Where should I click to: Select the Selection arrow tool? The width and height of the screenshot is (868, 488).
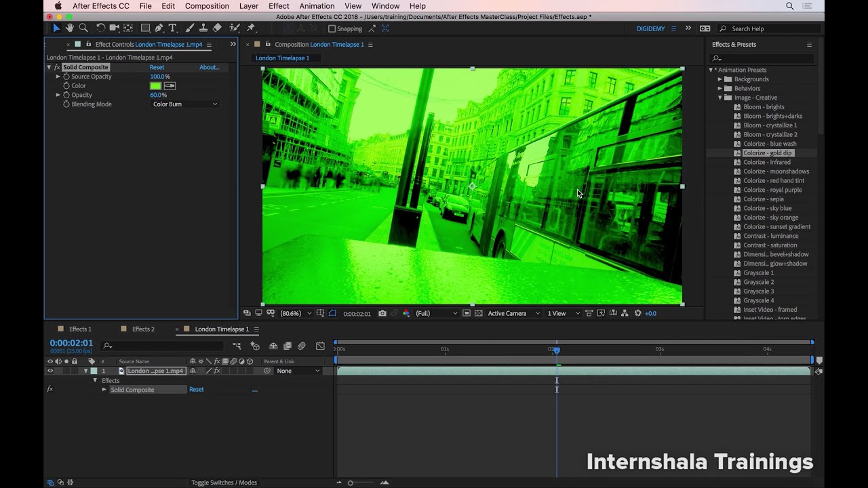[56, 28]
